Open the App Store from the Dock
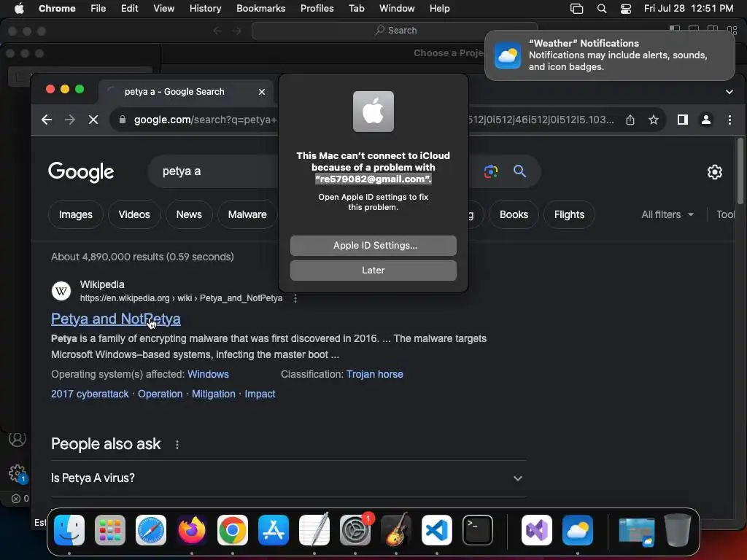This screenshot has height=560, width=747. [x=274, y=530]
